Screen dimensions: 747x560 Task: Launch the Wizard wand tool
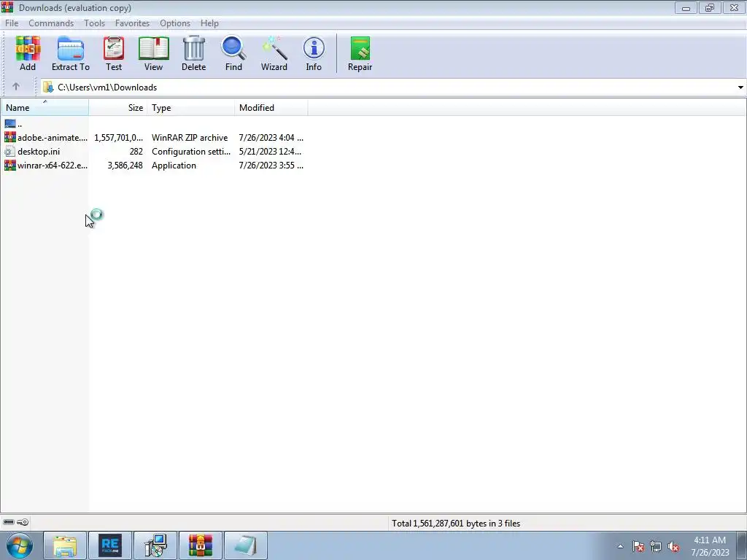(274, 53)
